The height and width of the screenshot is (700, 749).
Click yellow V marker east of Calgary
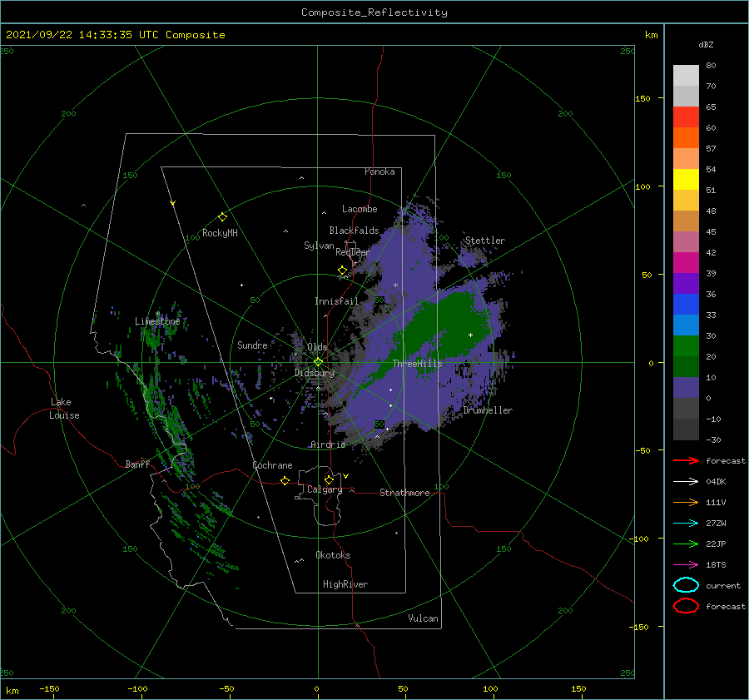346,476
